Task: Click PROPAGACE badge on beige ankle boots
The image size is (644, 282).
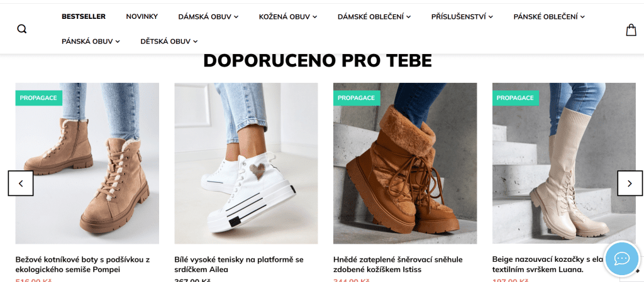Action: tap(38, 98)
